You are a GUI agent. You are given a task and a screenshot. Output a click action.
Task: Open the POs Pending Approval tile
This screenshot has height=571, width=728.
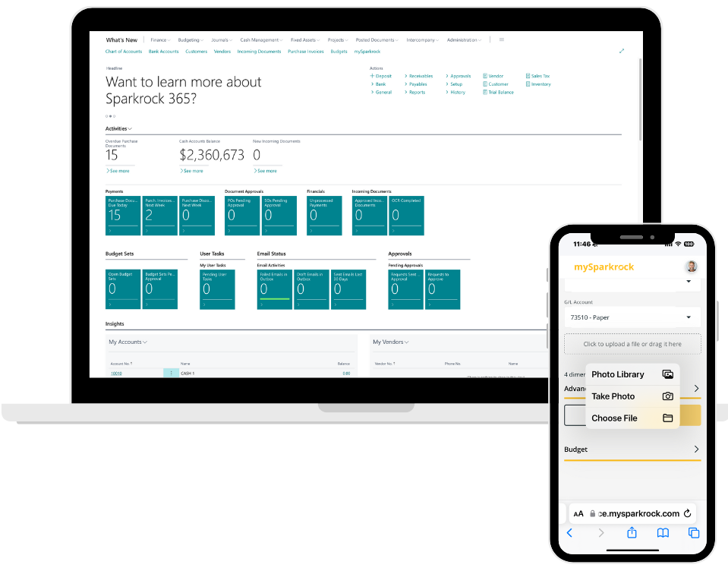tap(242, 216)
